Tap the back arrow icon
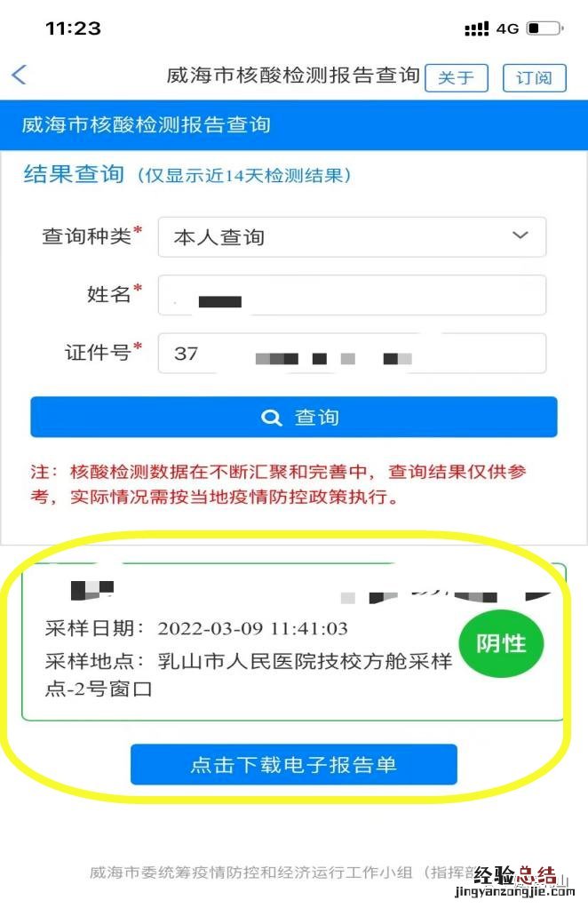 coord(20,75)
